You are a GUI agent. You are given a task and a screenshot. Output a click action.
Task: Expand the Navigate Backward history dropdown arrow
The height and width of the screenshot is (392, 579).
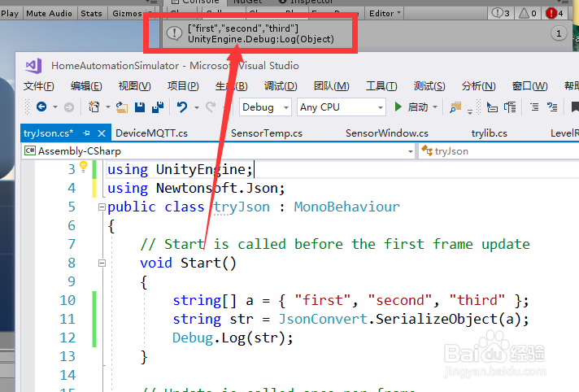55,107
